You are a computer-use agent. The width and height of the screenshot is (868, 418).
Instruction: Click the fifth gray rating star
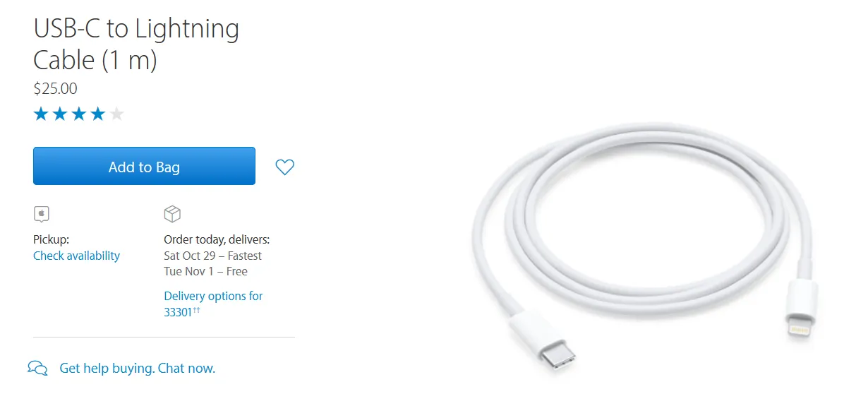tap(116, 114)
